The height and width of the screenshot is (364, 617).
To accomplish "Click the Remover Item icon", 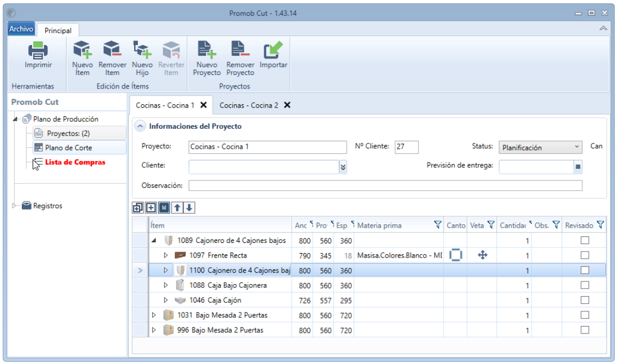I will pyautogui.click(x=112, y=50).
